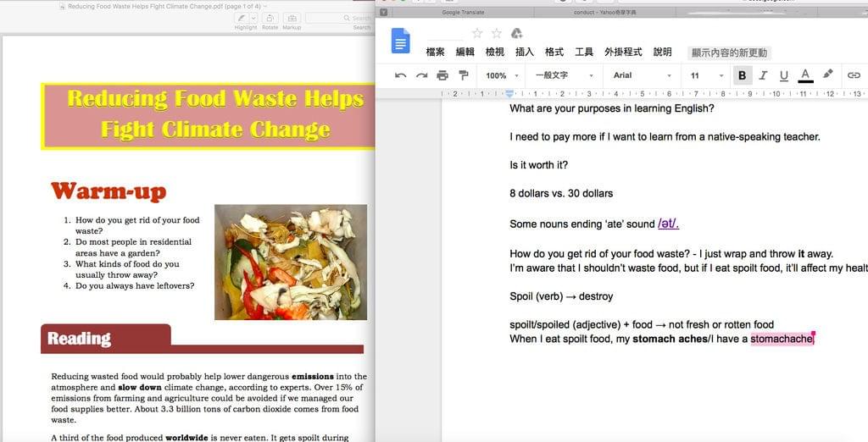Screen dimensions: 868x442
Task: Click the Warm-up heading in the PDF
Action: (108, 191)
